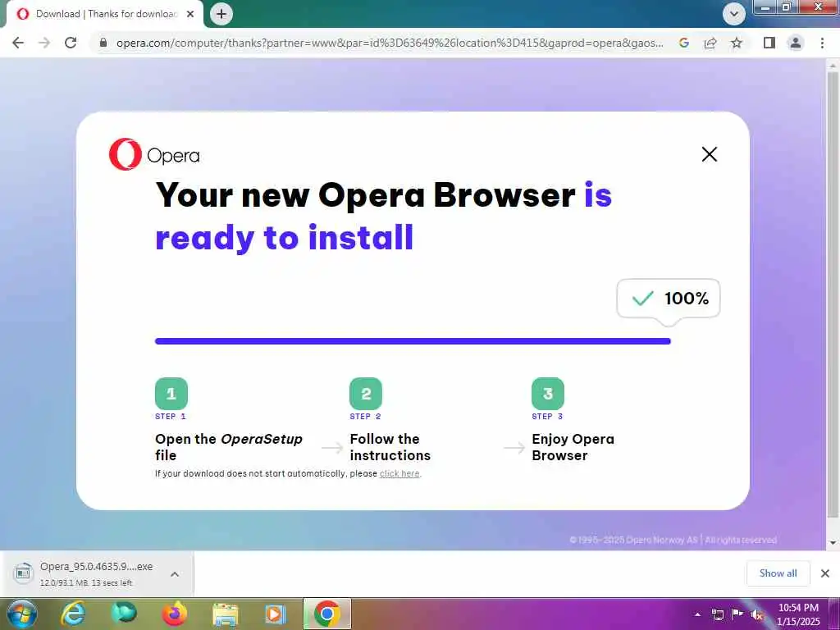Click the muted volume tray icon
The width and height of the screenshot is (840, 630).
pos(757,615)
